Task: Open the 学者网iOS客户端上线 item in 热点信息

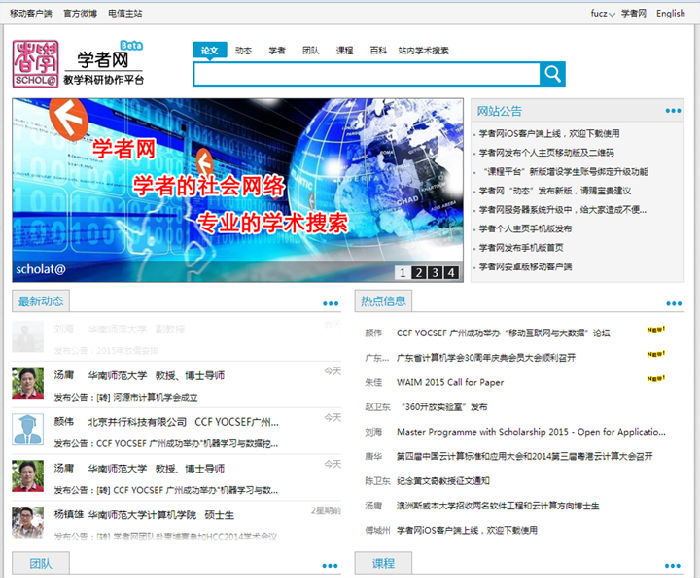Action: click(467, 531)
